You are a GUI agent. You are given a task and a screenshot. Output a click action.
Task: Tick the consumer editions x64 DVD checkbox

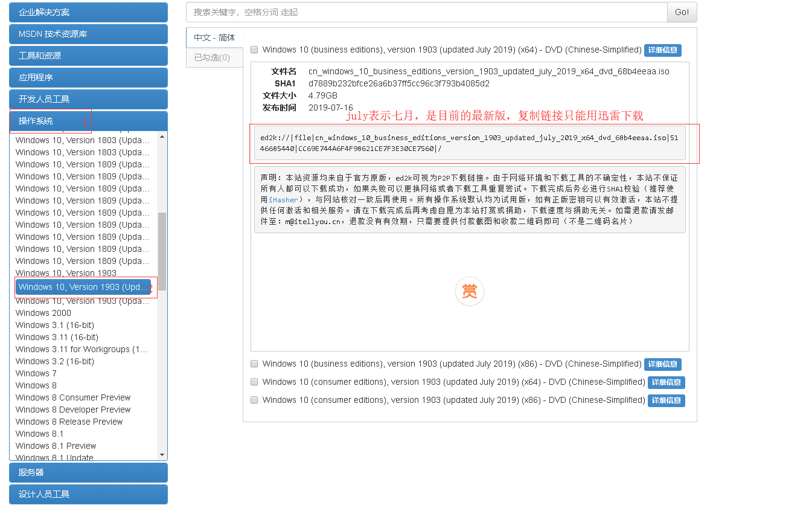point(254,382)
